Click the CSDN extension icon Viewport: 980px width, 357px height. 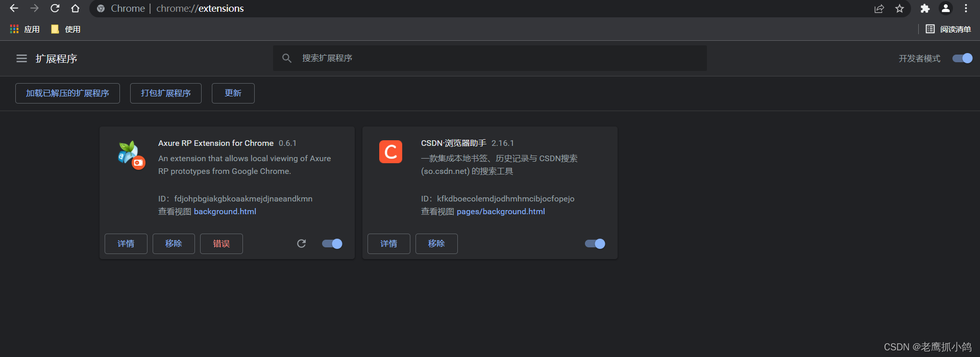[391, 152]
